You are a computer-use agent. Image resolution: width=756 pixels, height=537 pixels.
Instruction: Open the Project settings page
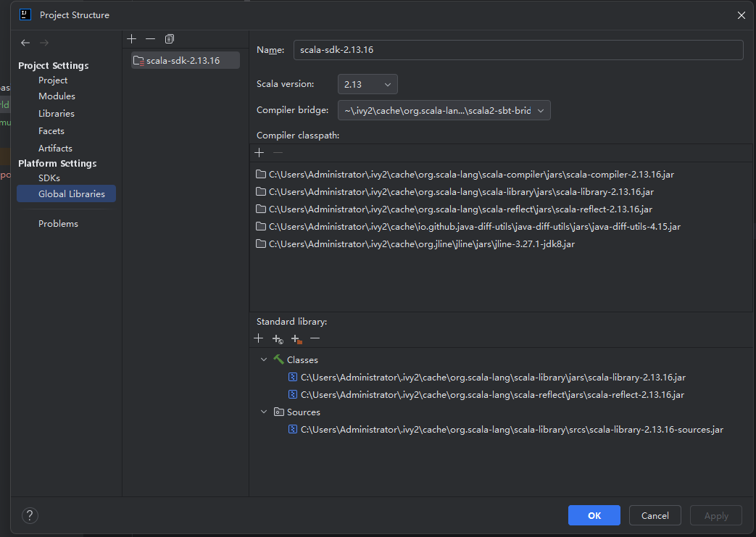[53, 80]
